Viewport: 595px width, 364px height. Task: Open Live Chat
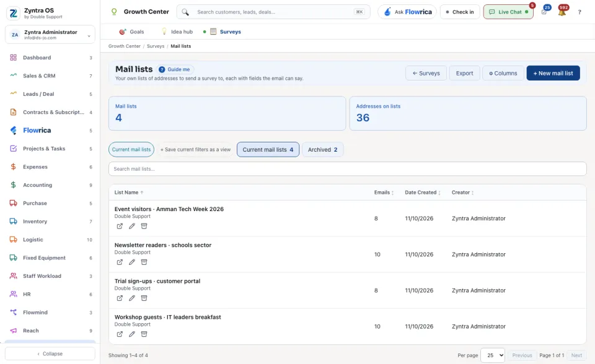coord(508,12)
